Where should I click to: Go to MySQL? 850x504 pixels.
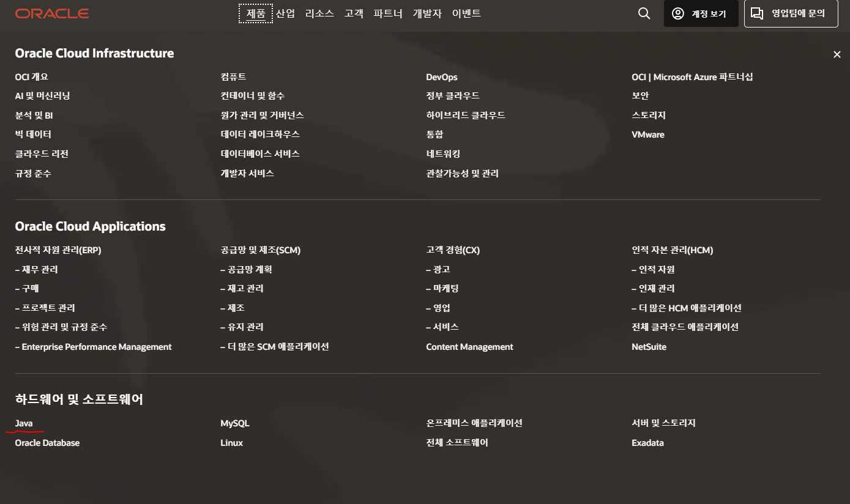(x=235, y=423)
